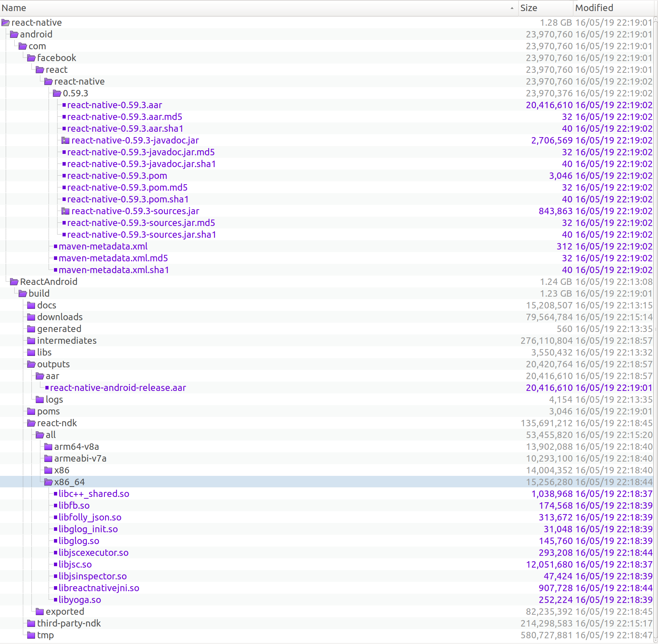This screenshot has width=658, height=644.
Task: Select react-native-0.59.3-sources.jar.sha1 file
Action: (x=141, y=235)
